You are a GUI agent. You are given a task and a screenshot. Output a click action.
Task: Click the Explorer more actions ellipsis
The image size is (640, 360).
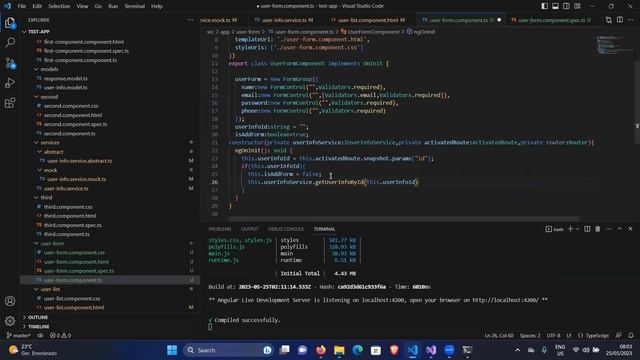pyautogui.click(x=190, y=20)
